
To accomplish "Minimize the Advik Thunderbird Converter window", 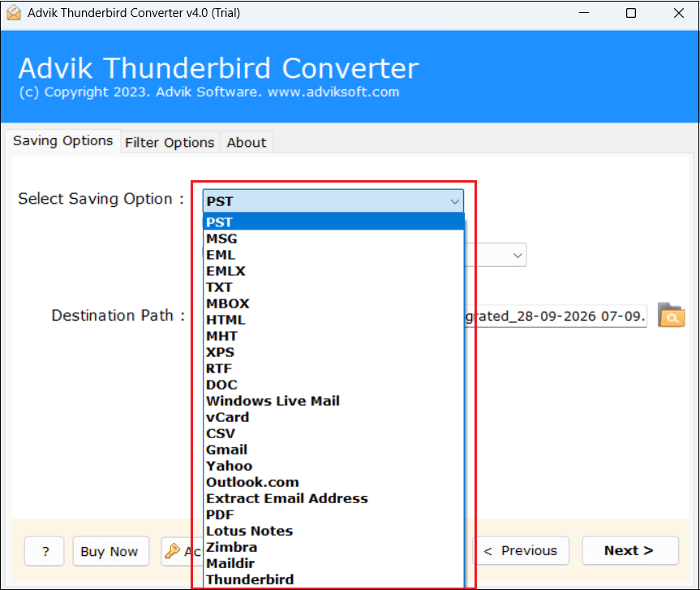I will (584, 13).
